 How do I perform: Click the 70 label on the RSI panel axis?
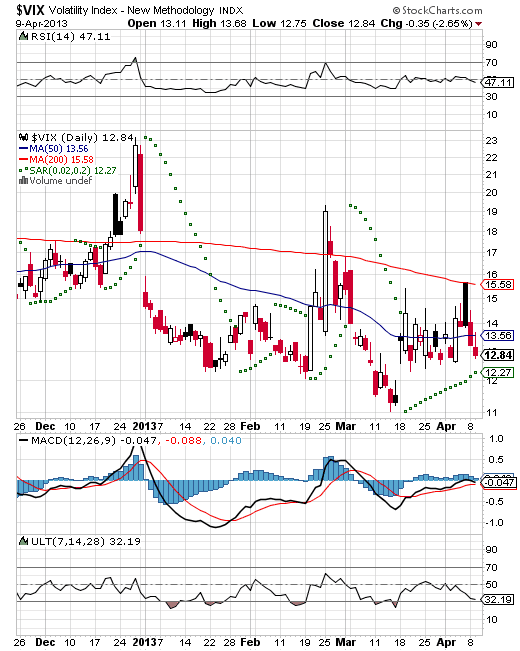pos(491,63)
